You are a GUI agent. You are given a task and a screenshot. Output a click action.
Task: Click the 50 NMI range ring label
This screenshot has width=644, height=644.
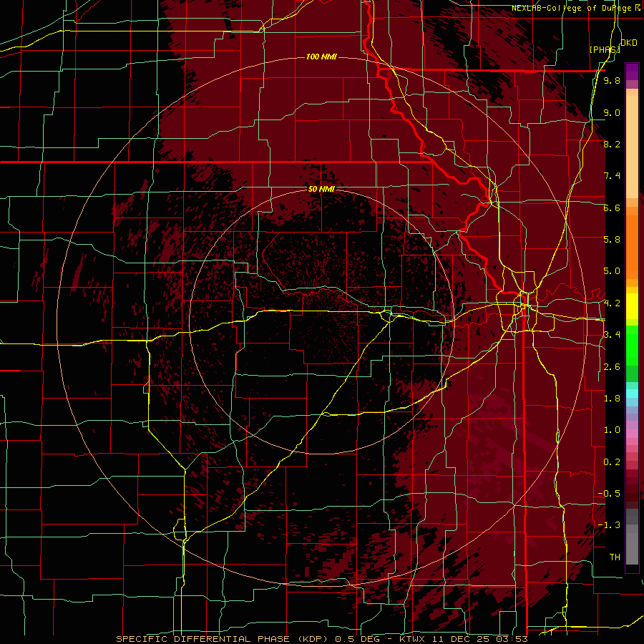click(x=321, y=190)
